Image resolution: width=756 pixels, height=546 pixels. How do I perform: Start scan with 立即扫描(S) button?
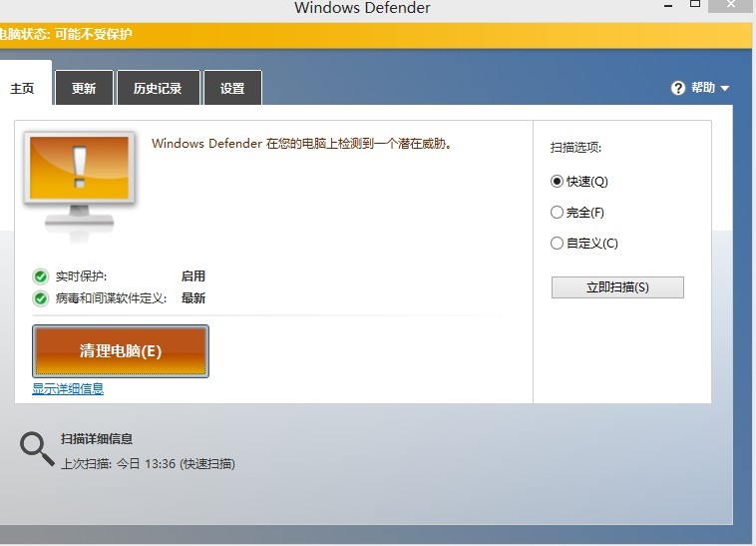pyautogui.click(x=617, y=287)
